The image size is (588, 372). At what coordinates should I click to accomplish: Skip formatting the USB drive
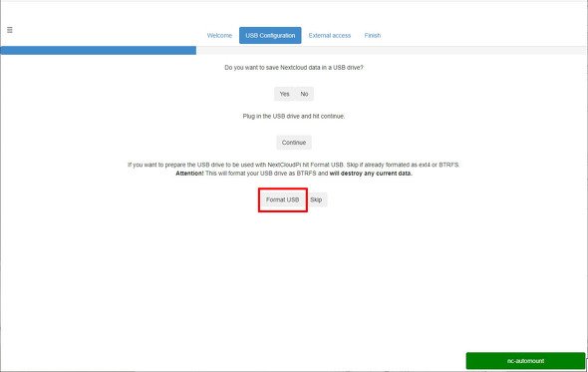point(316,199)
